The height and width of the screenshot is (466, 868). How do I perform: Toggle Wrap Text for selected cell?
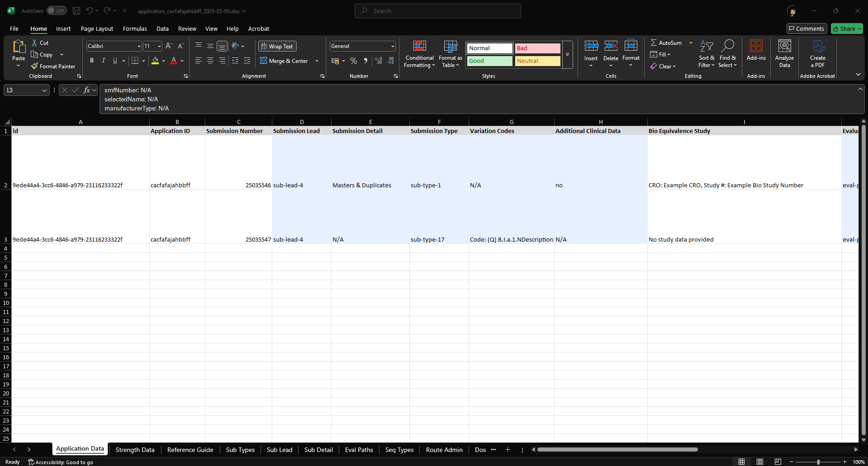pos(277,46)
